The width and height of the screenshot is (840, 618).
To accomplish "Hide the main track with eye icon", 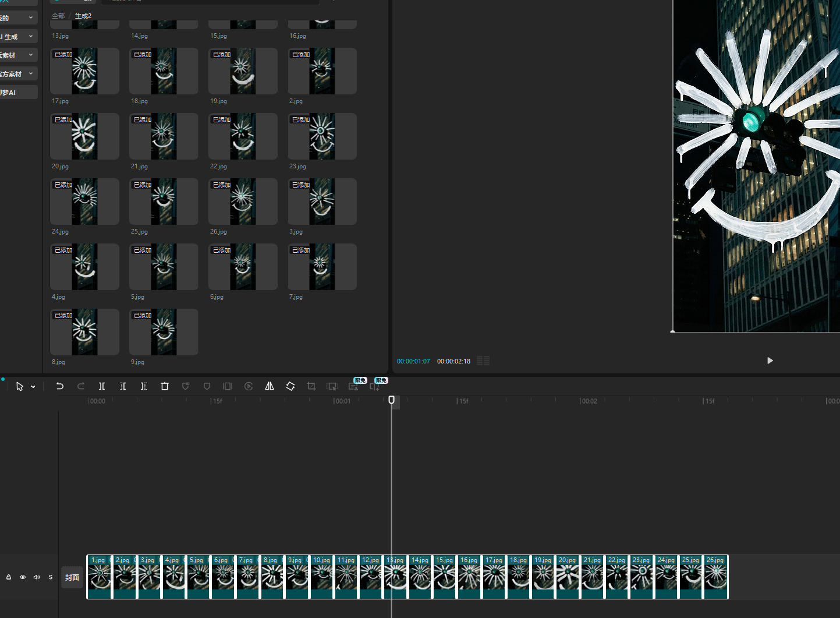I will click(23, 577).
